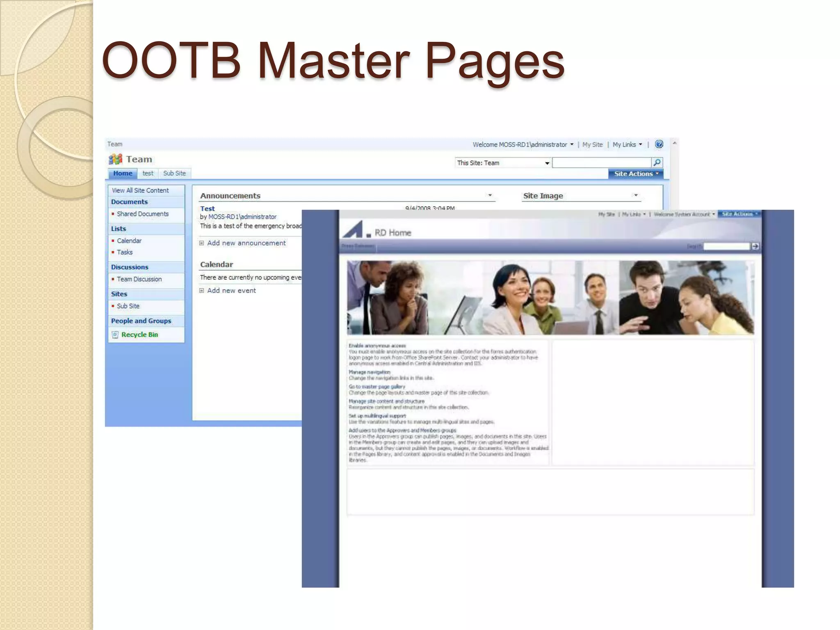Click the plus icon beside Add new announcement

pos(202,243)
